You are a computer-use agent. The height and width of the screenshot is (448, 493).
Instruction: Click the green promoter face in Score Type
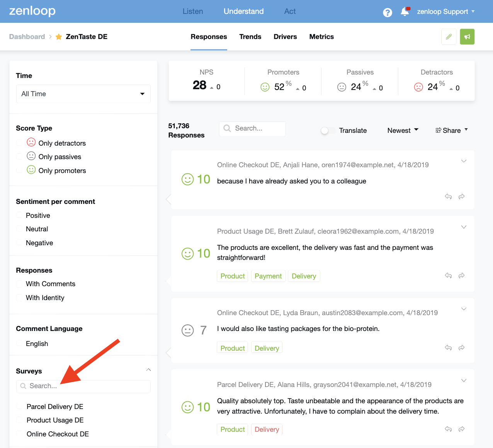[x=31, y=170]
